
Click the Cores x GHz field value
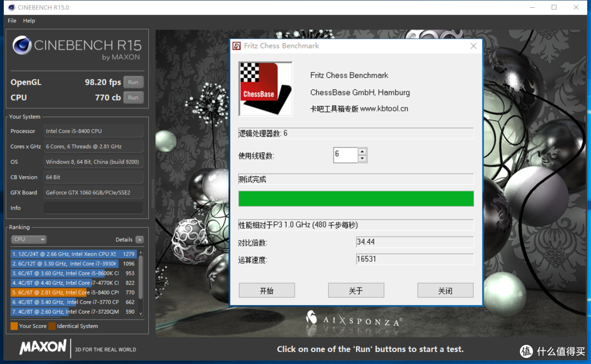point(93,146)
